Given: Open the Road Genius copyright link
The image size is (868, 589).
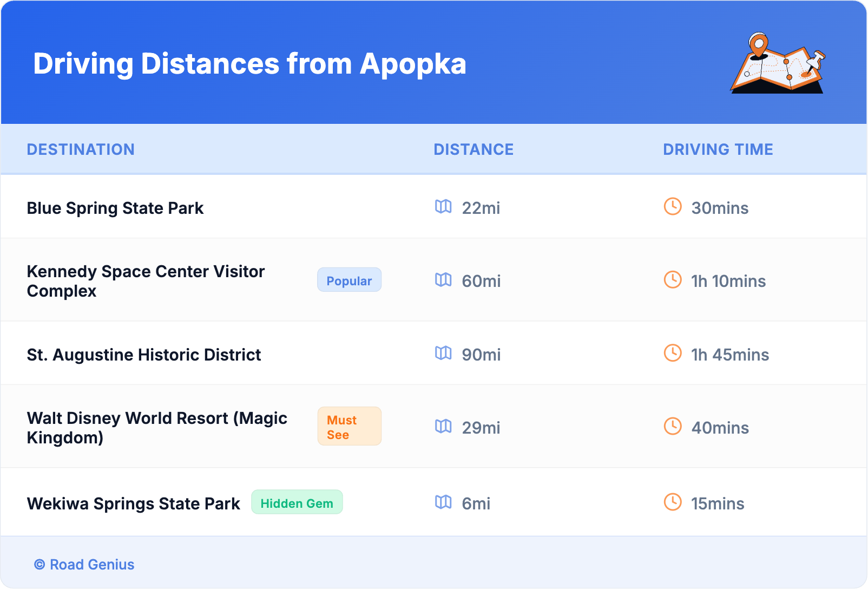Looking at the screenshot, I should click(84, 564).
